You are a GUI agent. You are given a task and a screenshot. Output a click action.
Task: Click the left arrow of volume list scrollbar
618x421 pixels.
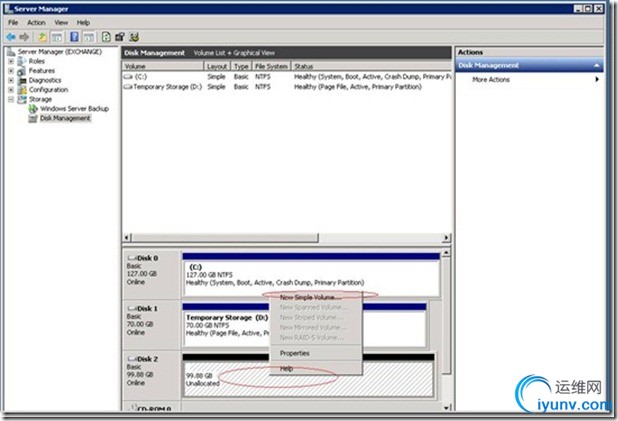coord(127,238)
